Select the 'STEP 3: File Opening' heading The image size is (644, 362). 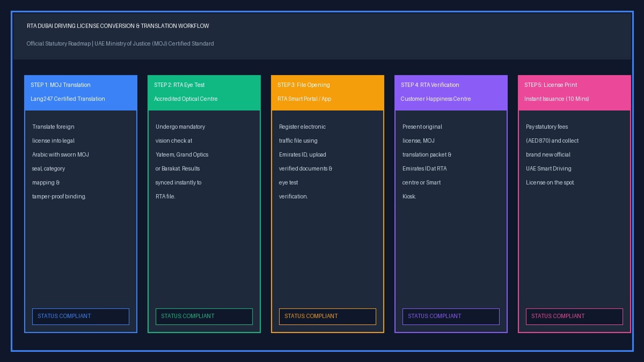click(303, 85)
